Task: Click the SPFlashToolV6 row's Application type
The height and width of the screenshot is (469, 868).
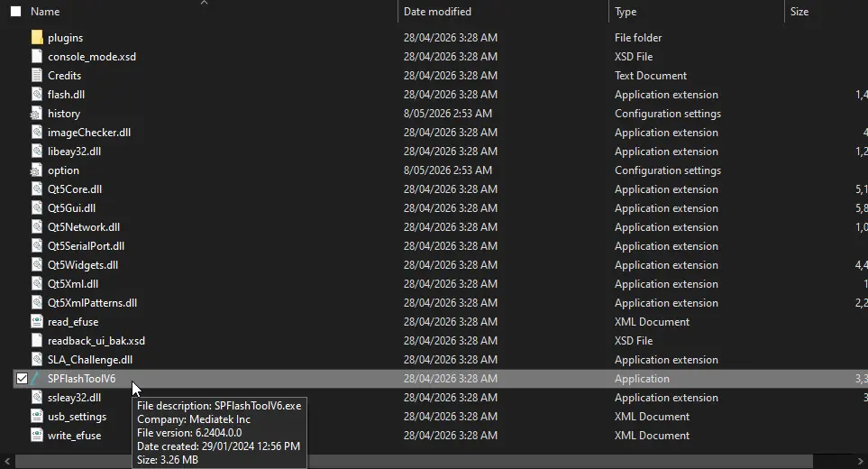Action: tap(642, 379)
